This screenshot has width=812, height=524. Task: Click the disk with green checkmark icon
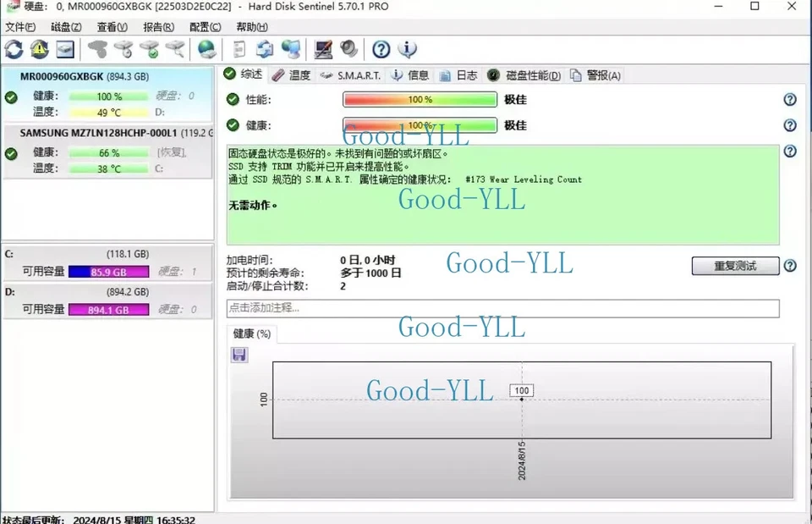pos(150,49)
